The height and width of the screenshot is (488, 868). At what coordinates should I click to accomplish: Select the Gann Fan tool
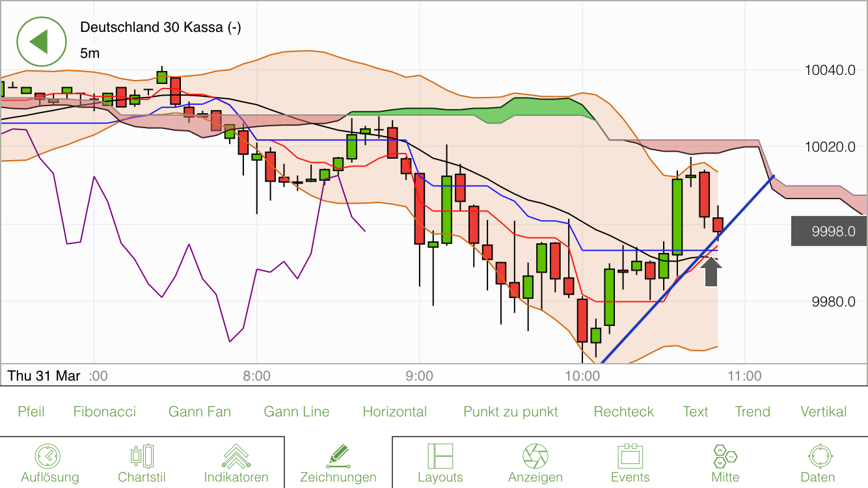200,411
